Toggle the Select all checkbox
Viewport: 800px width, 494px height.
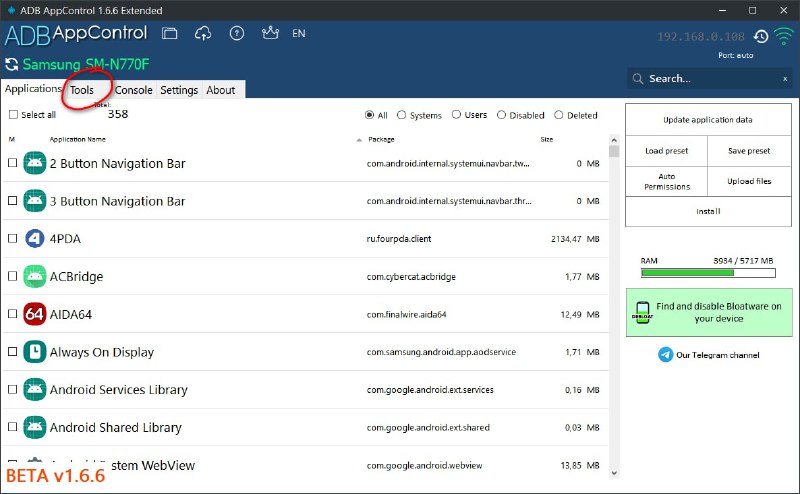pos(13,114)
